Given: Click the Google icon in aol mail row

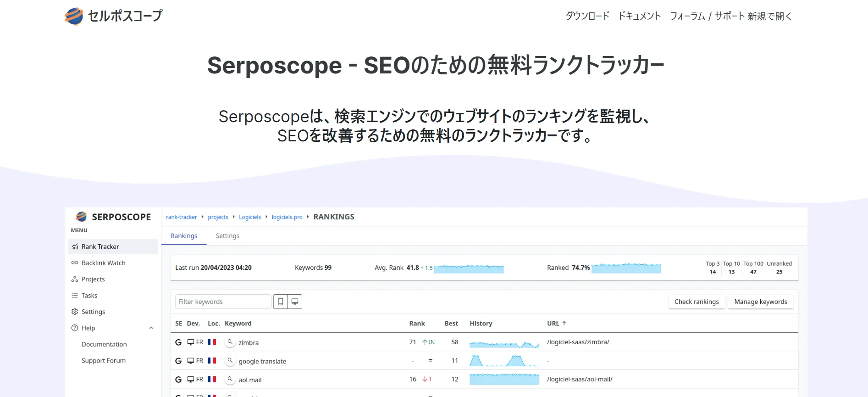Looking at the screenshot, I should pyautogui.click(x=178, y=380).
